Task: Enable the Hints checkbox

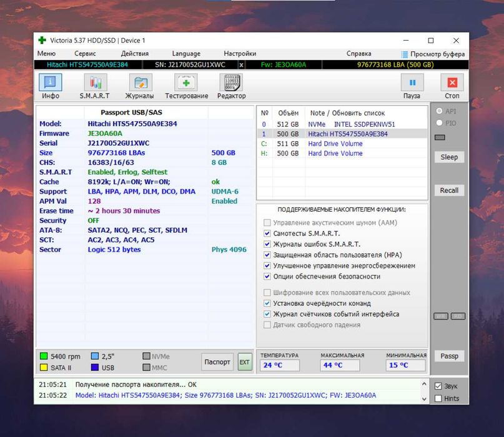Action: 438,398
